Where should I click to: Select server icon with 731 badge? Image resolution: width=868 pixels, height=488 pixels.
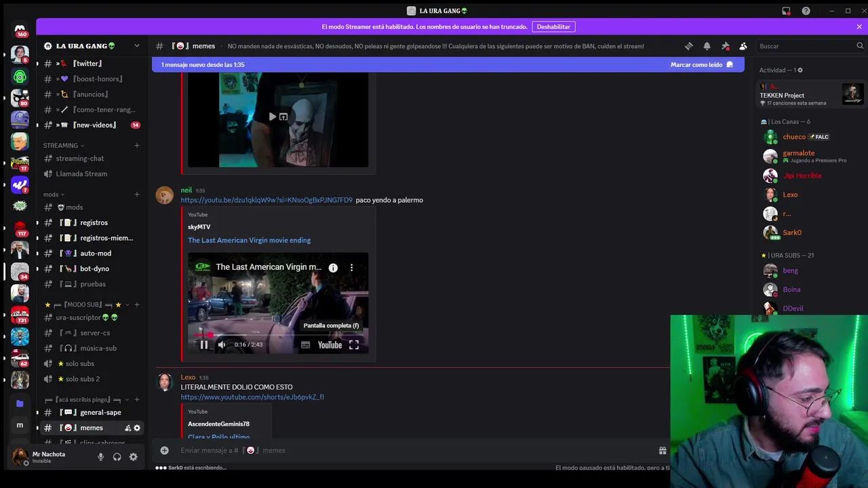click(x=20, y=315)
